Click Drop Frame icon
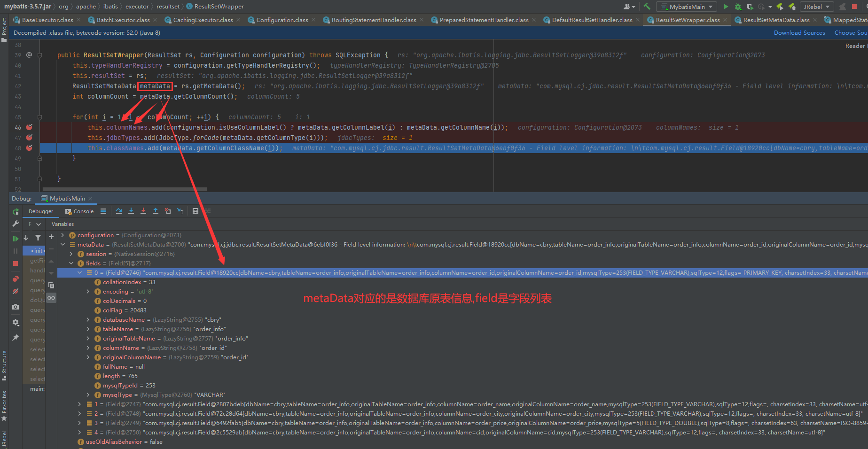This screenshot has width=868, height=449. (168, 211)
